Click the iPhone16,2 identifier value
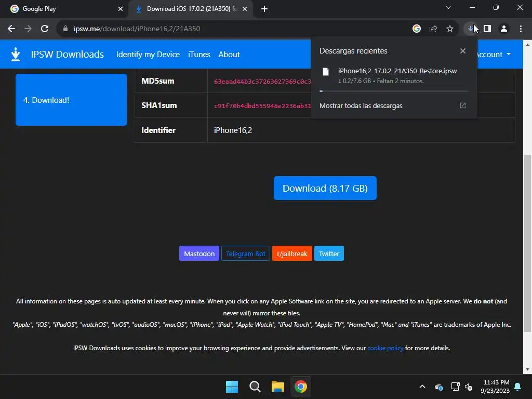 coord(233,130)
